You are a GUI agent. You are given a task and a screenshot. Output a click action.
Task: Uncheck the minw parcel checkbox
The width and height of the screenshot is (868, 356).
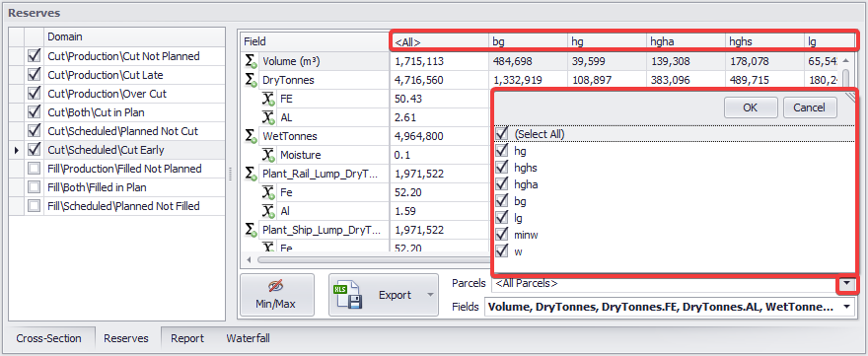coord(502,235)
